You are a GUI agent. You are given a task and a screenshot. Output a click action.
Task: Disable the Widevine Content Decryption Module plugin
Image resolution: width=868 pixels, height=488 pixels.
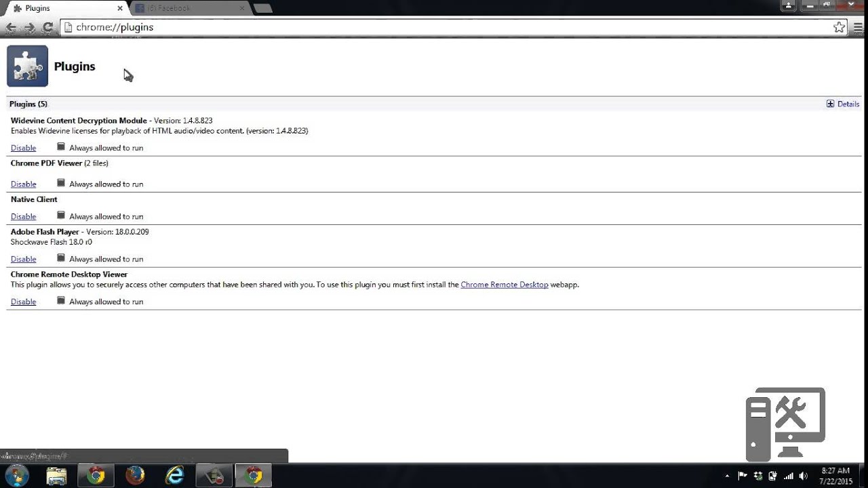click(23, 148)
